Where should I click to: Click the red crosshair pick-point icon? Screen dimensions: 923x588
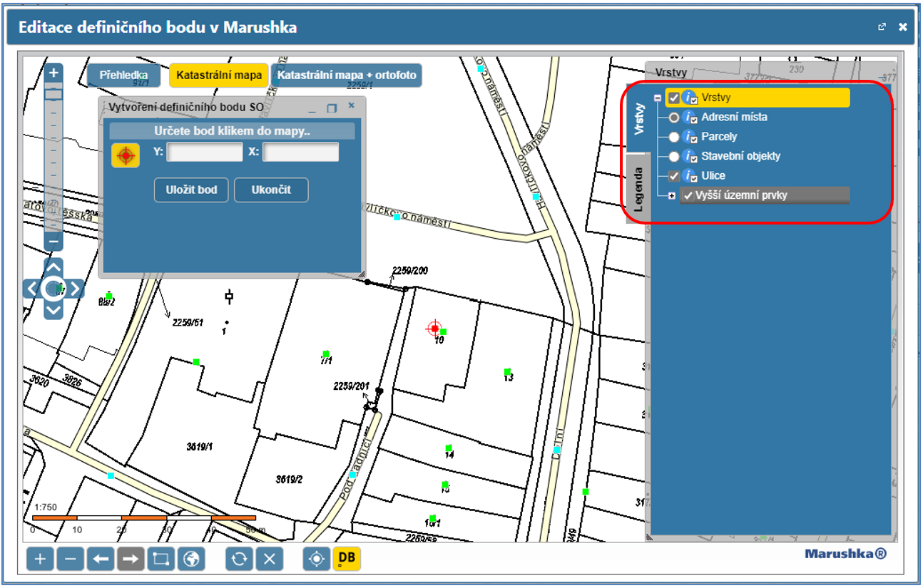(126, 155)
